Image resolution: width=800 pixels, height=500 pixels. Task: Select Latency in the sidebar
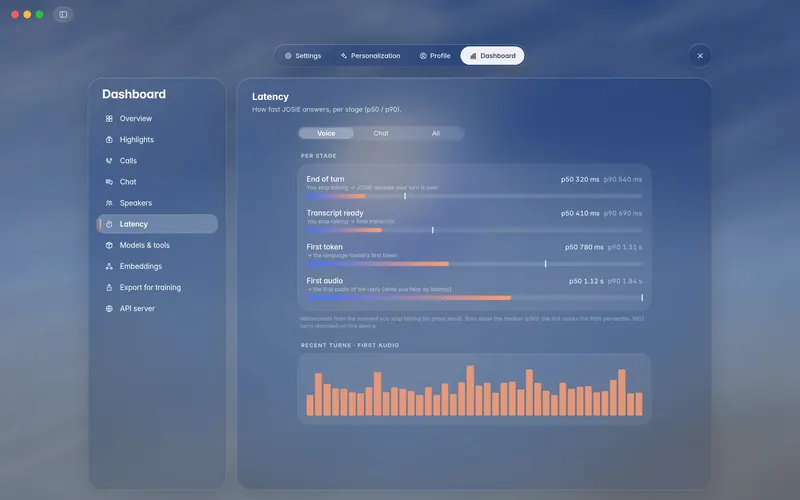point(157,224)
